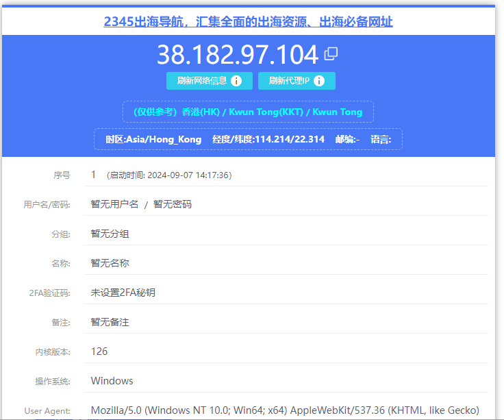Click the Mozilla/5.0 User Agent string
Viewport: 504px width, 420px height.
coord(284,410)
